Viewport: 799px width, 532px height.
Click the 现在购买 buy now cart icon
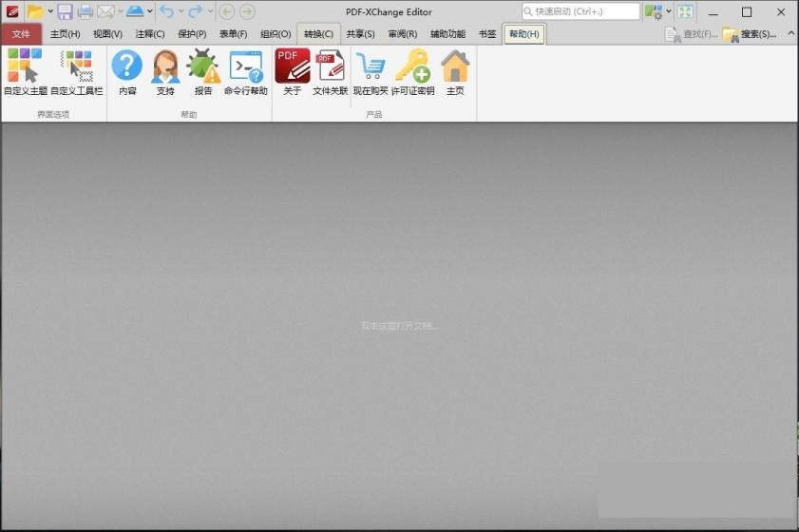pyautogui.click(x=371, y=72)
